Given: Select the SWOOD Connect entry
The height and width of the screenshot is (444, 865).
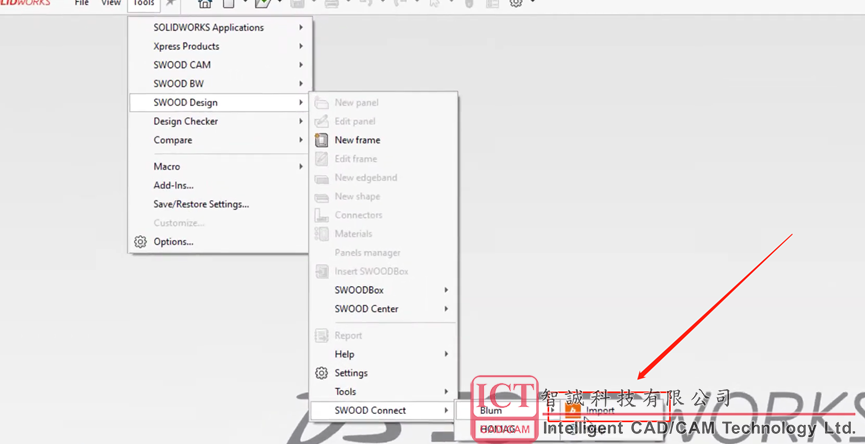Looking at the screenshot, I should point(383,410).
